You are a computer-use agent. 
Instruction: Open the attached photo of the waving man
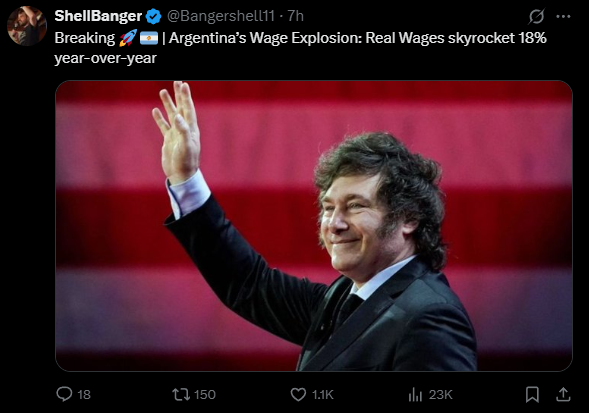click(x=314, y=226)
